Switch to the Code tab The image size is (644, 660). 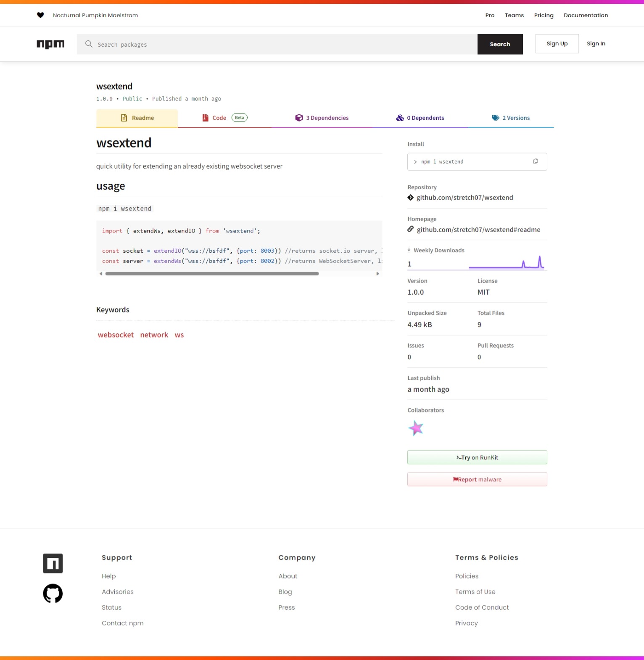(219, 118)
